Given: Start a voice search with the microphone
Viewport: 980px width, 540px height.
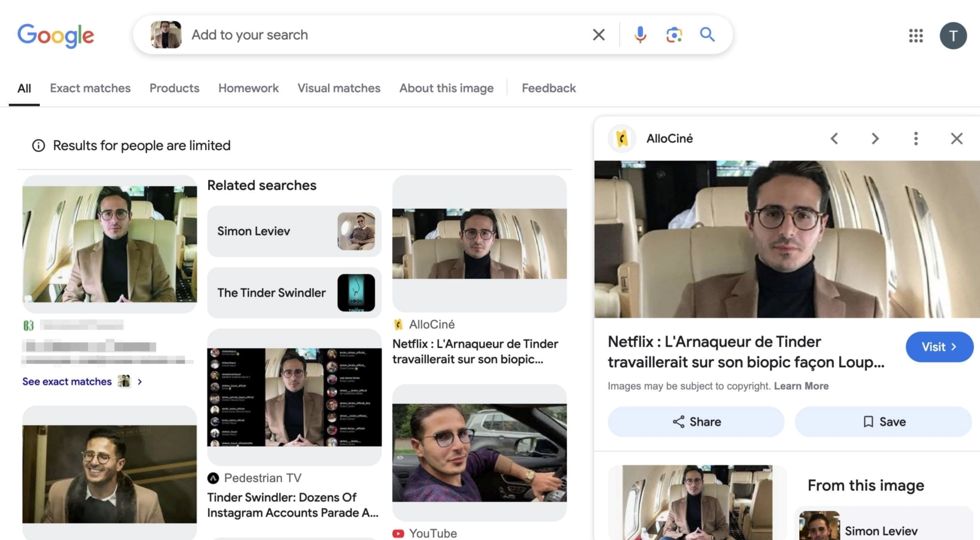Looking at the screenshot, I should [x=640, y=35].
